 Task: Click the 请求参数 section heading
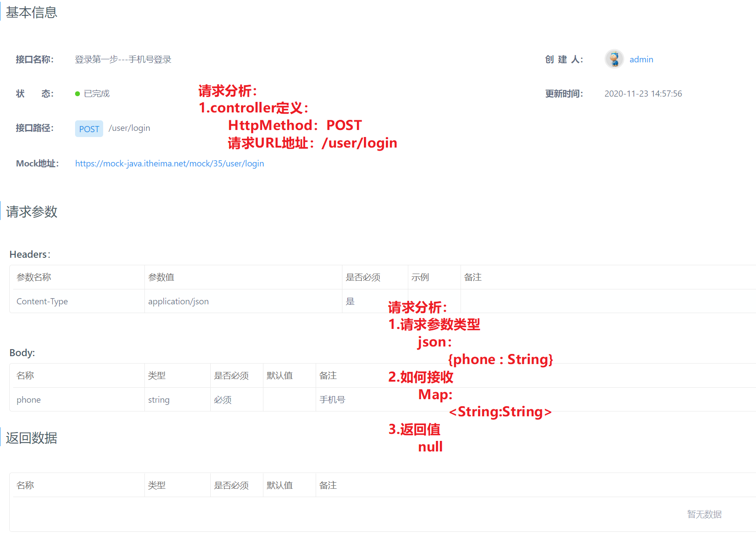tap(32, 212)
